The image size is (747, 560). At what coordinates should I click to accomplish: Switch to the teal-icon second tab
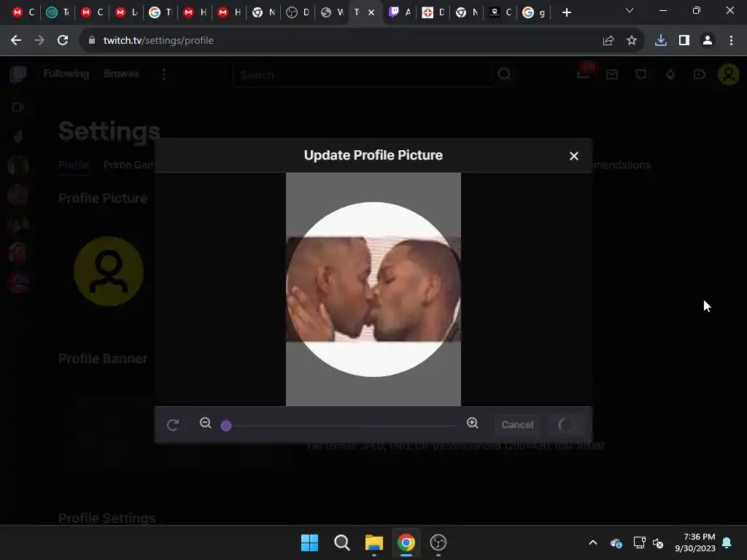point(57,12)
